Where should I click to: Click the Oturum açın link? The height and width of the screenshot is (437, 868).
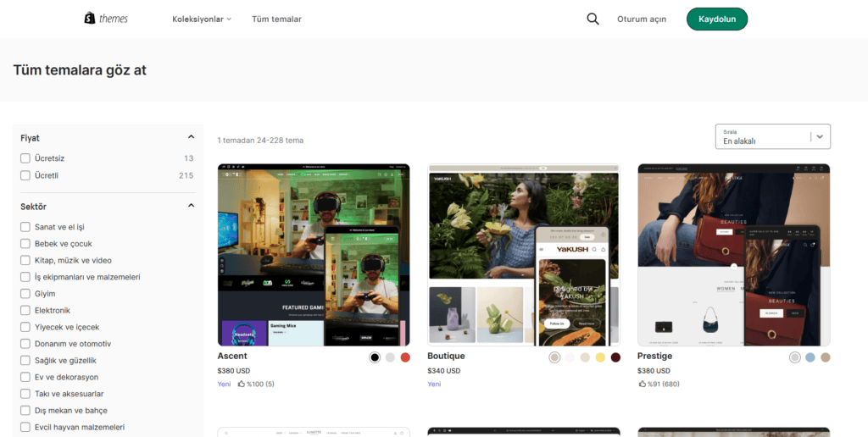(x=642, y=19)
